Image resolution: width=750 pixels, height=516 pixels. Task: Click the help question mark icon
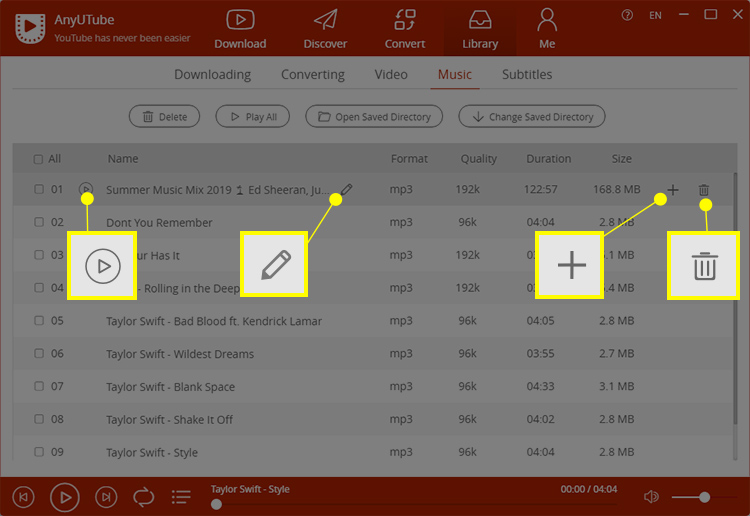[627, 15]
